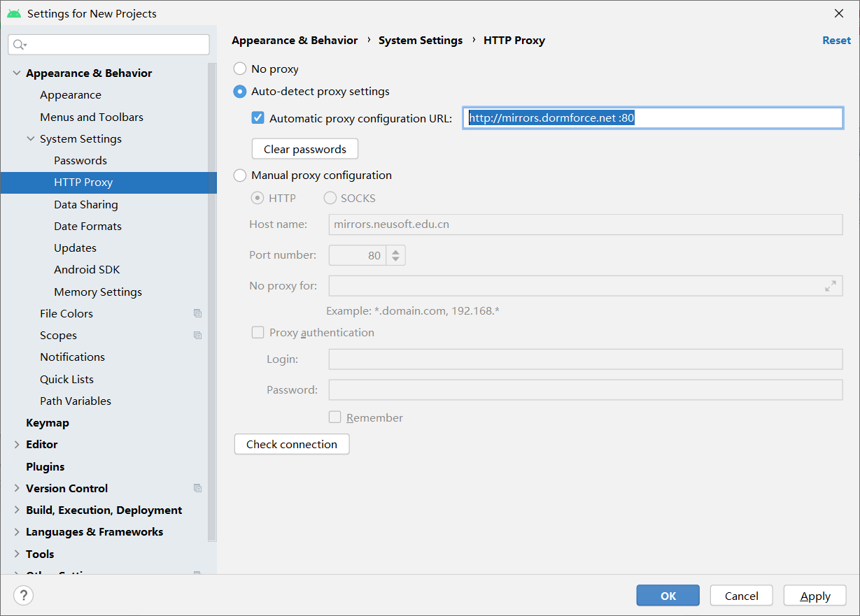Click the Cancel button
Viewport: 860px width, 616px height.
pos(742,596)
